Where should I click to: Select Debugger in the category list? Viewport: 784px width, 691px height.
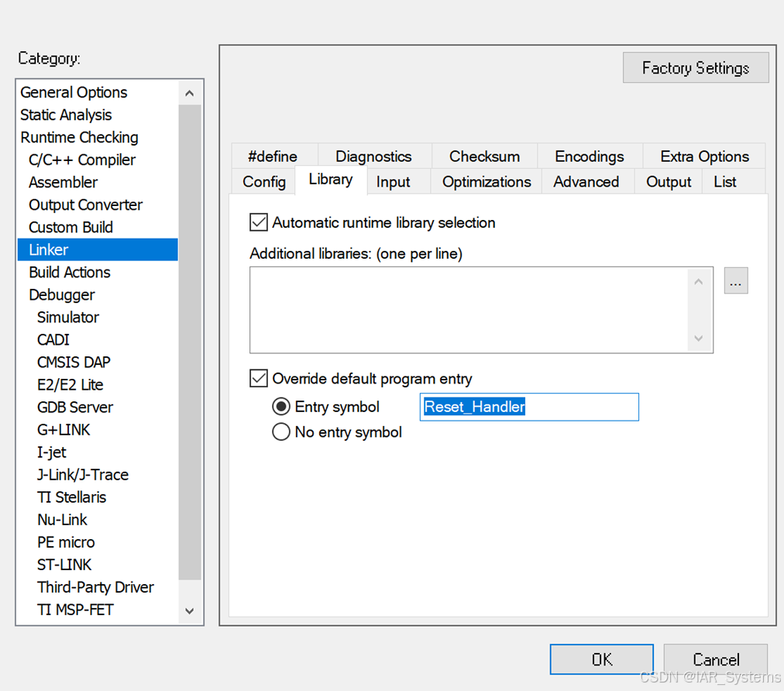coord(62,294)
